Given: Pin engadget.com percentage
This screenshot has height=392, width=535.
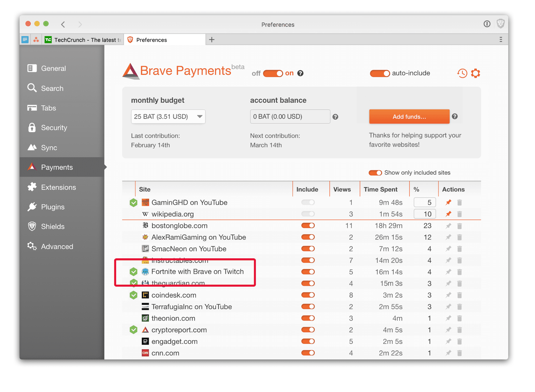Looking at the screenshot, I should tap(449, 341).
